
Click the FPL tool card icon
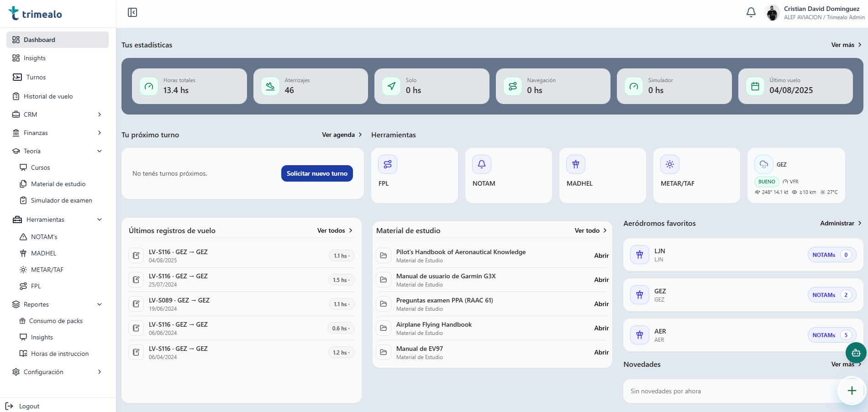(388, 165)
